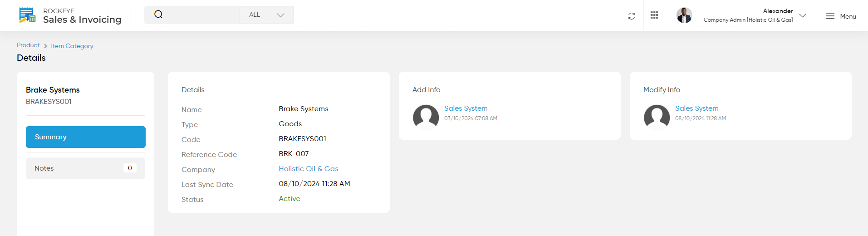
Task: Switch to the Notes tab
Action: (86, 168)
